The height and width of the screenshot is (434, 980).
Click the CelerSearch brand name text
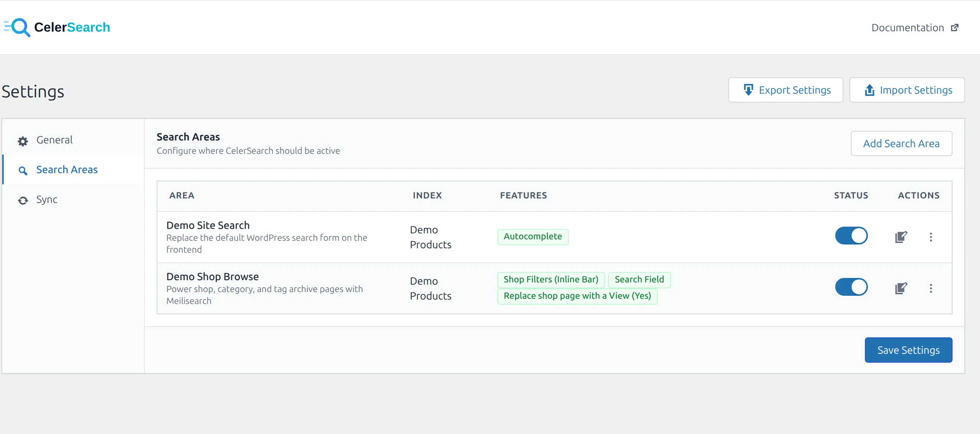72,27
